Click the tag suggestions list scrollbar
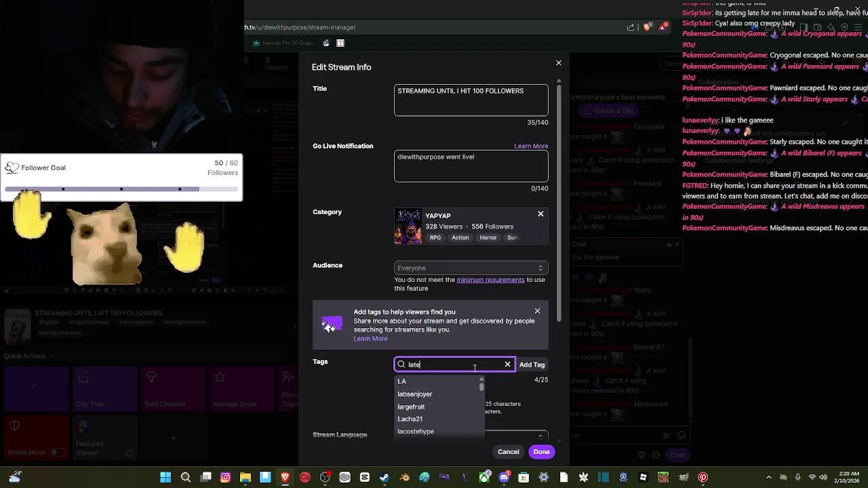The image size is (868, 488). [x=481, y=387]
